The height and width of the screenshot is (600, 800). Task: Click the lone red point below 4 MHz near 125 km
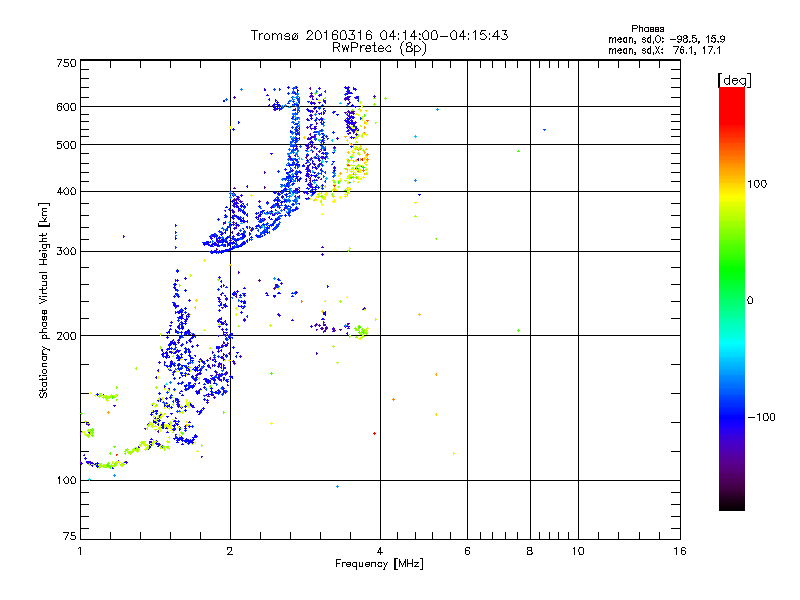point(374,433)
